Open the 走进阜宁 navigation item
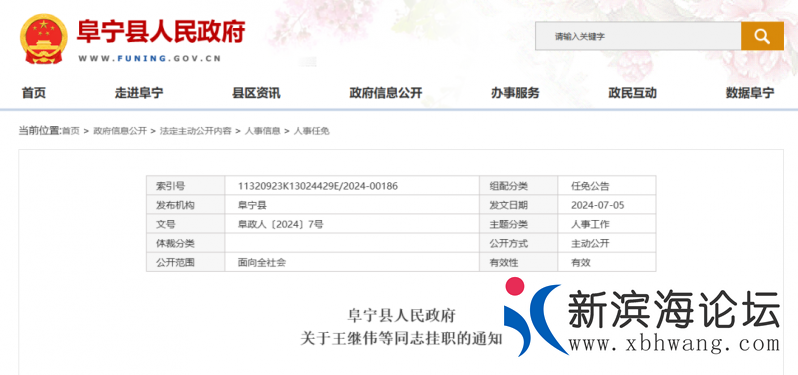This screenshot has width=798, height=375. 139,93
